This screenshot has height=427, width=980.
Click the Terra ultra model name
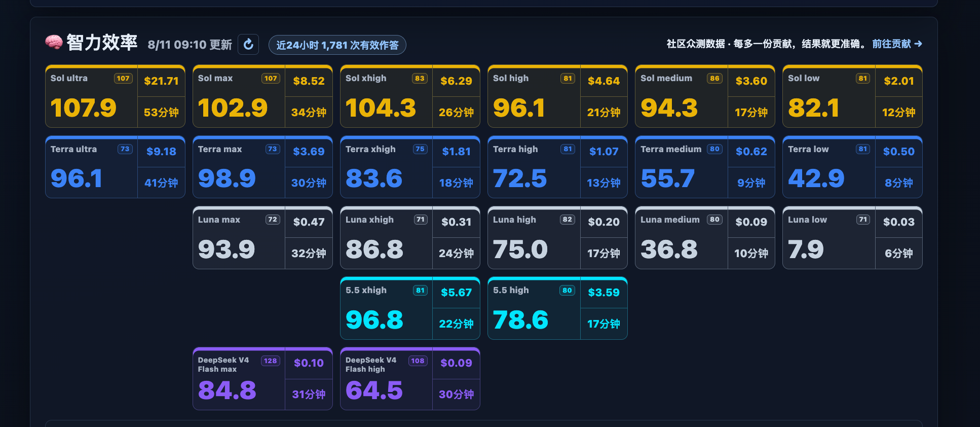[73, 149]
